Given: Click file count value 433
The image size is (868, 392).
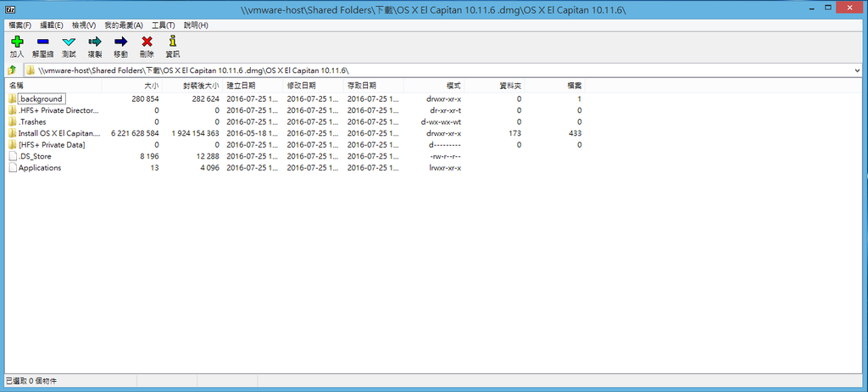Looking at the screenshot, I should pyautogui.click(x=575, y=133).
